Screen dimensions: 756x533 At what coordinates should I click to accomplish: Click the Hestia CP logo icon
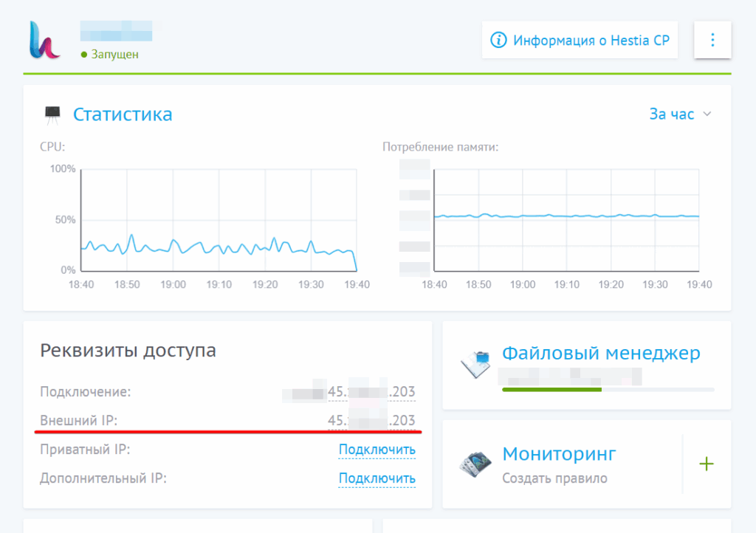pos(44,40)
